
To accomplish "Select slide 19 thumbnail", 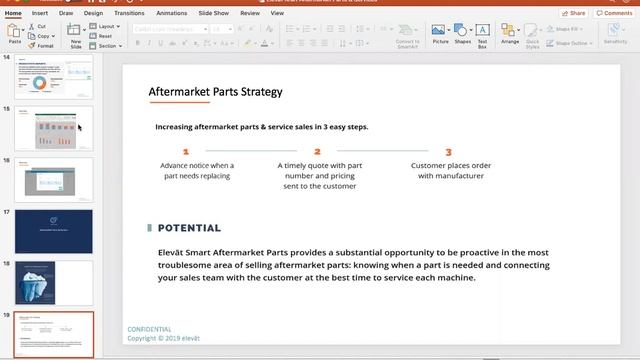I will click(54, 335).
